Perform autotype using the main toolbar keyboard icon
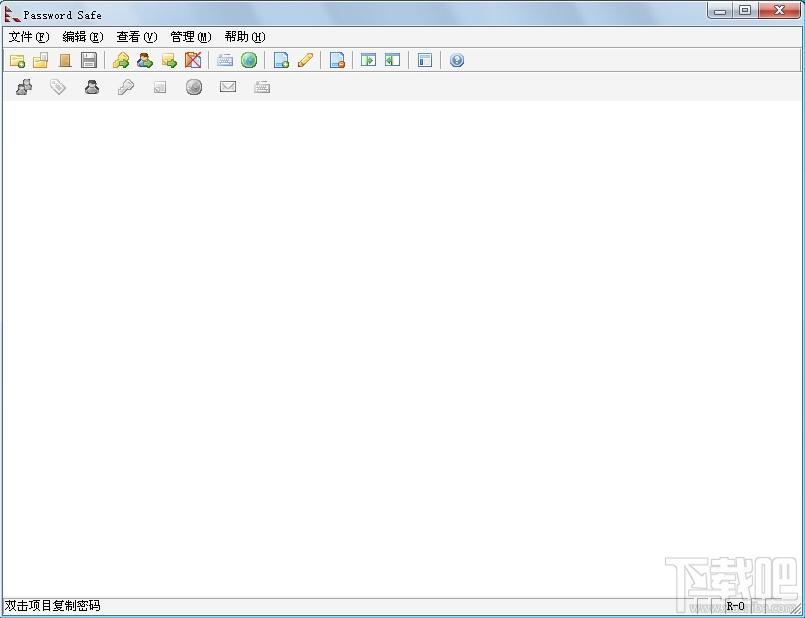The image size is (805, 618). pyautogui.click(x=225, y=61)
